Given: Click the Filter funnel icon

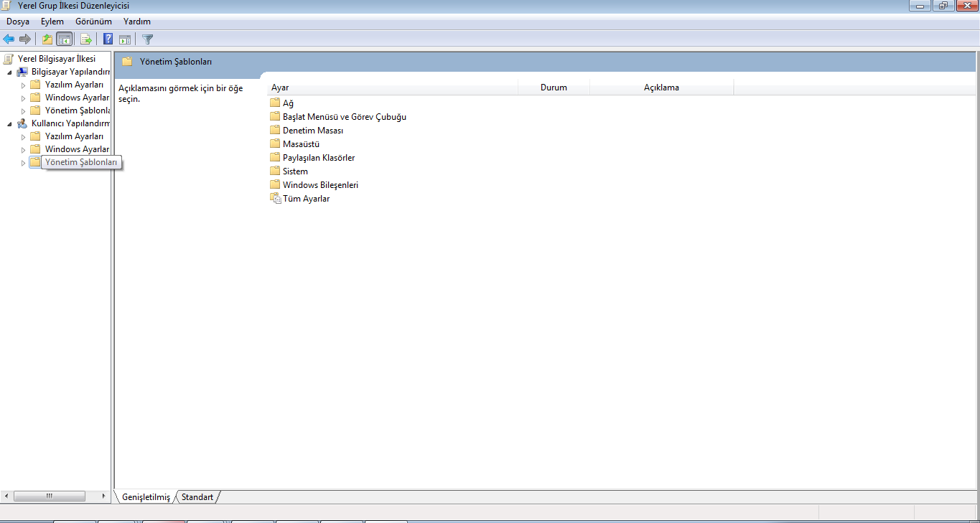Looking at the screenshot, I should [x=148, y=39].
